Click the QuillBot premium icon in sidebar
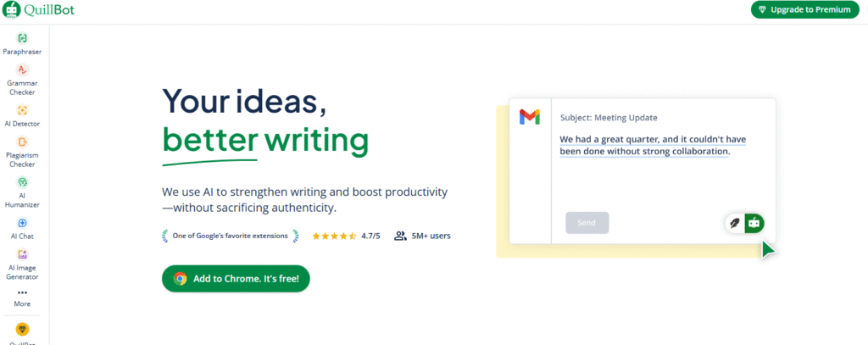 [22, 329]
